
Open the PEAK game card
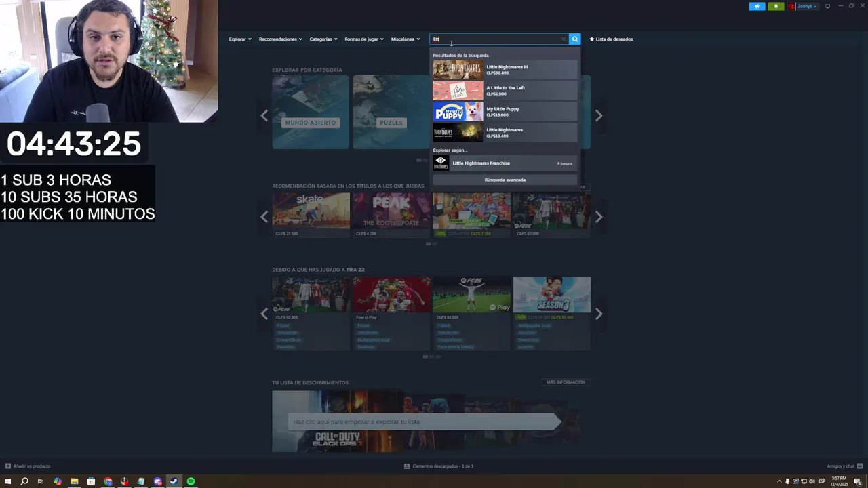pos(391,214)
